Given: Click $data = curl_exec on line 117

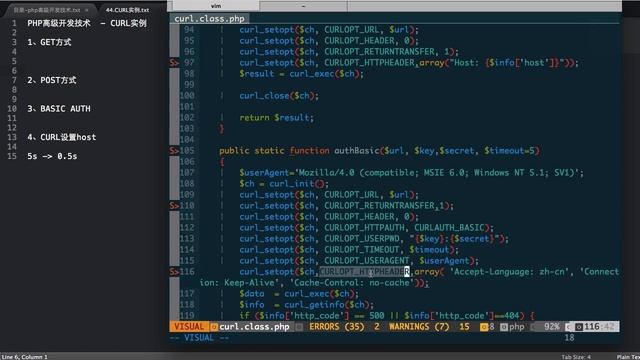Looking at the screenshot, I should tap(299, 293).
